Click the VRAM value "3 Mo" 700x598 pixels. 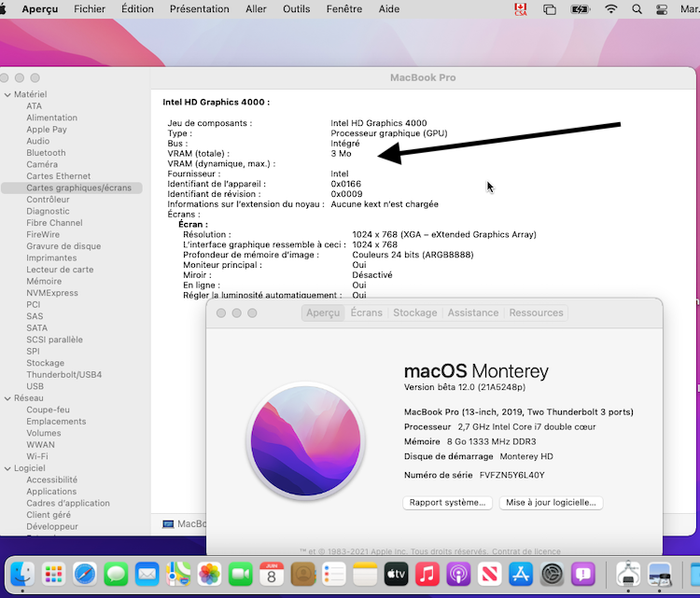click(x=341, y=154)
